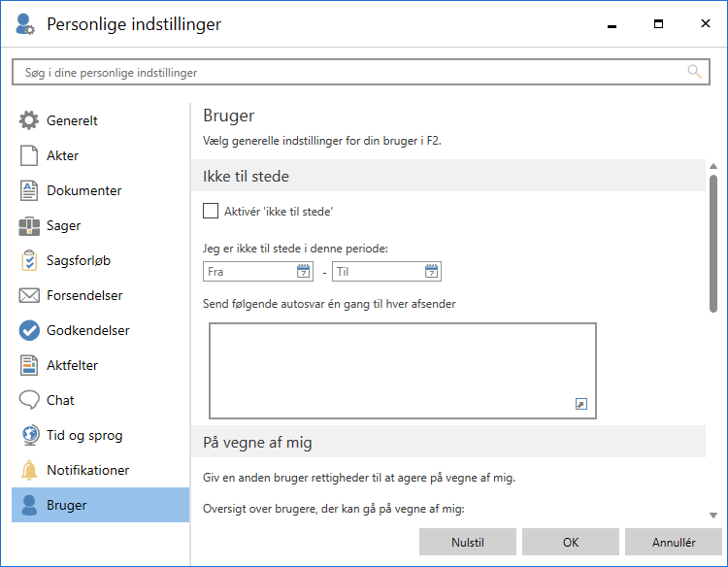Screen dimensions: 728x567
Task: Open Akter settings via page icon
Action: pos(30,156)
